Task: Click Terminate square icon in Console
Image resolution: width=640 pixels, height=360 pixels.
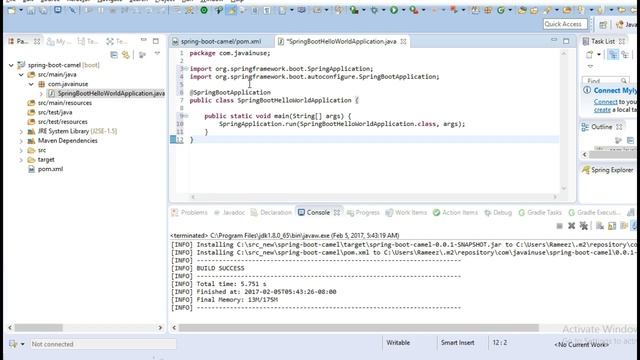Action: point(560,226)
